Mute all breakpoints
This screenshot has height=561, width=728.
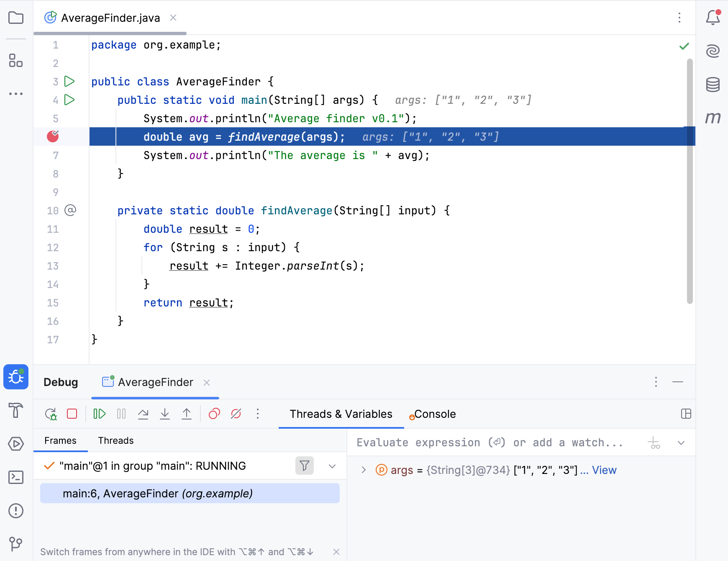point(236,414)
